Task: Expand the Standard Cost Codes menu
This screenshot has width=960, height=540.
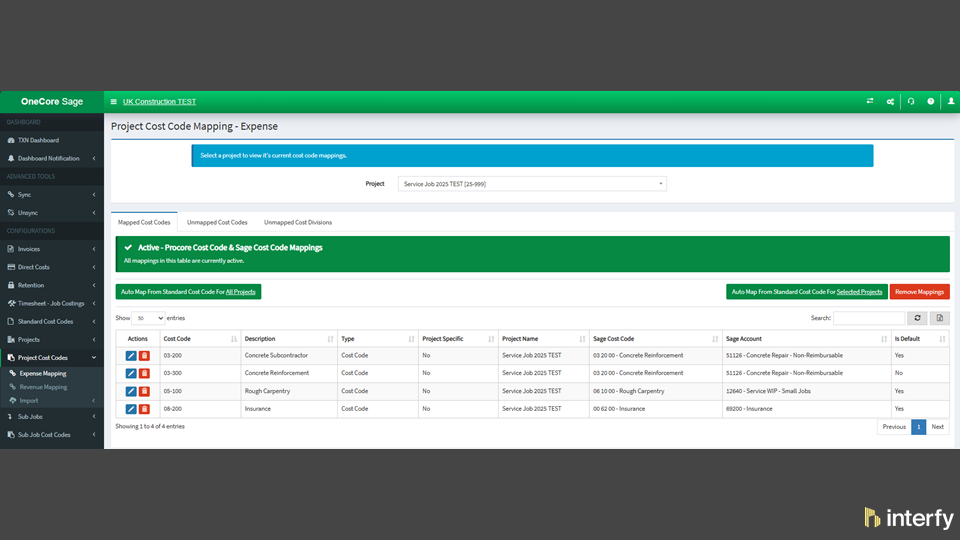Action: (x=52, y=321)
